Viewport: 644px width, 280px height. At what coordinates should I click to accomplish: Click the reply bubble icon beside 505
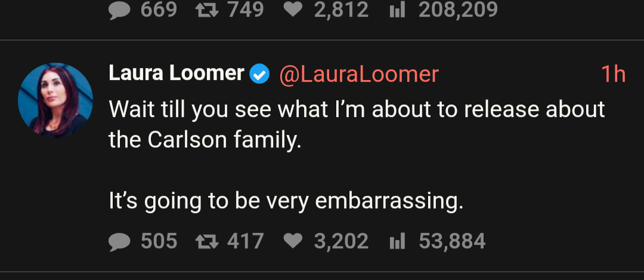tap(120, 241)
